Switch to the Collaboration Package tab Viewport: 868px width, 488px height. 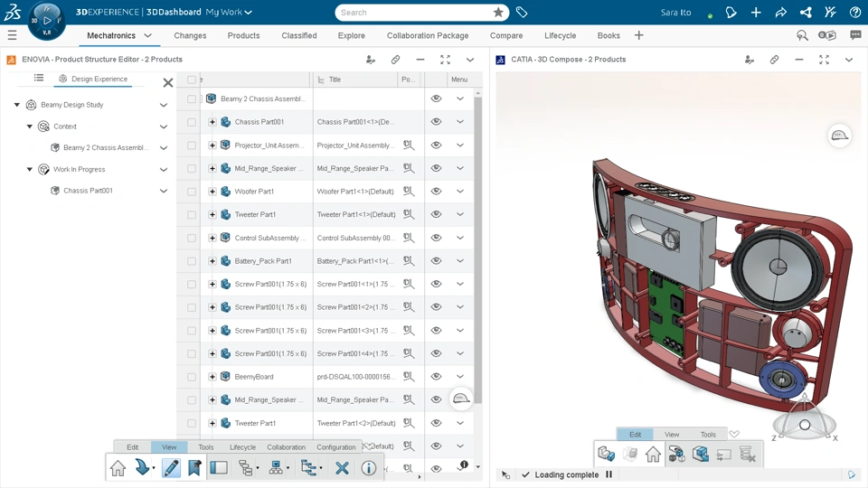[428, 35]
